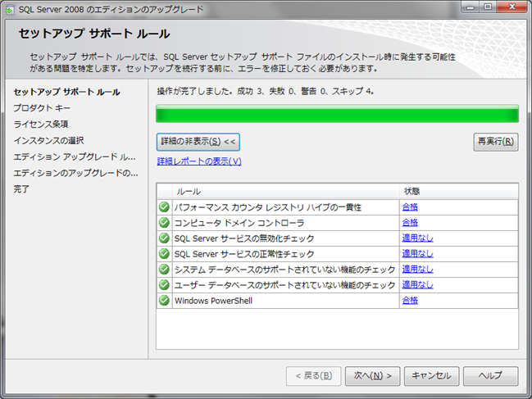Click the キャンセル button
The width and height of the screenshot is (532, 399).
pyautogui.click(x=431, y=376)
